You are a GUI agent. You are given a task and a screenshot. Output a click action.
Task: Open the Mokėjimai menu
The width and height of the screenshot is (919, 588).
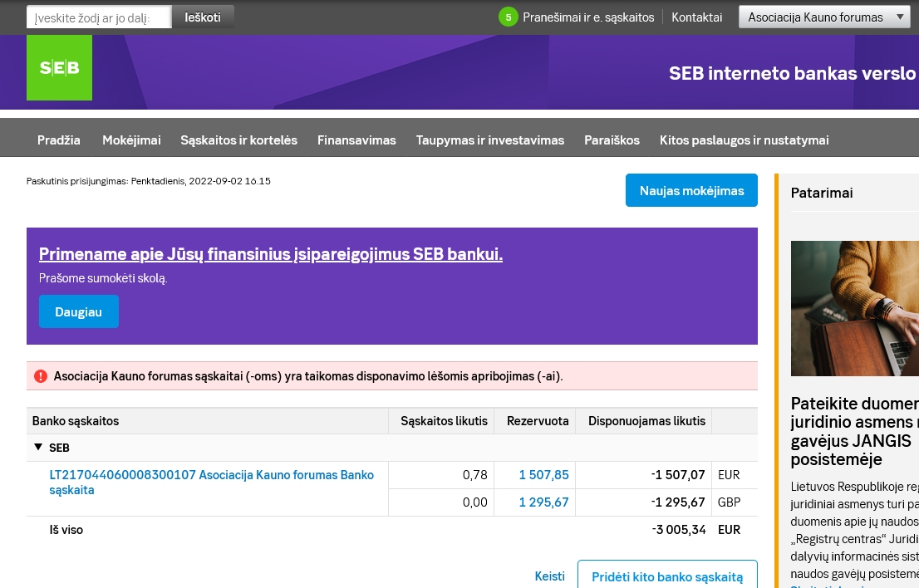click(131, 140)
